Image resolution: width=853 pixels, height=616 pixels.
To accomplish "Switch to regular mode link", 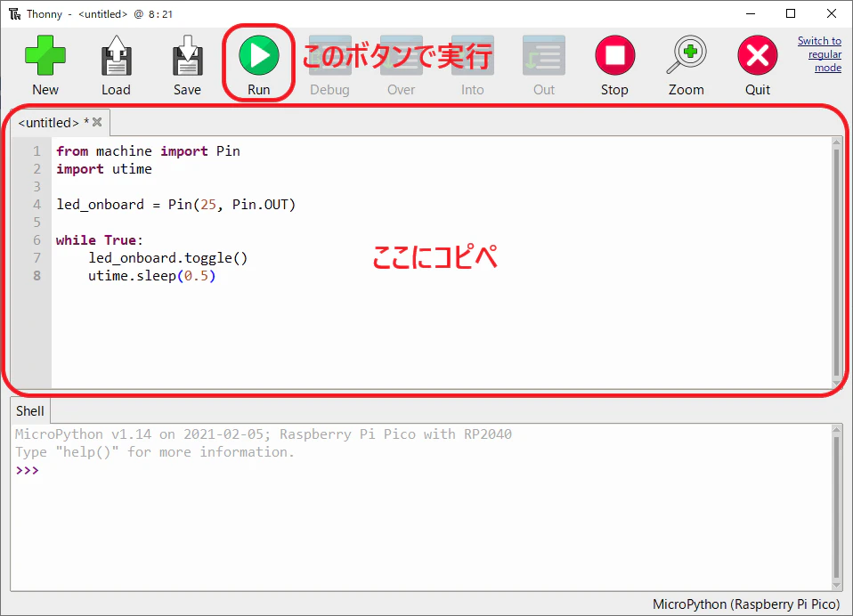I will coord(819,54).
